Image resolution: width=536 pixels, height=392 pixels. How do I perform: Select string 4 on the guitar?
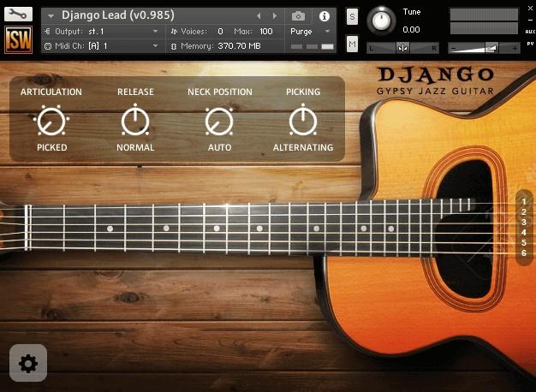pyautogui.click(x=524, y=233)
